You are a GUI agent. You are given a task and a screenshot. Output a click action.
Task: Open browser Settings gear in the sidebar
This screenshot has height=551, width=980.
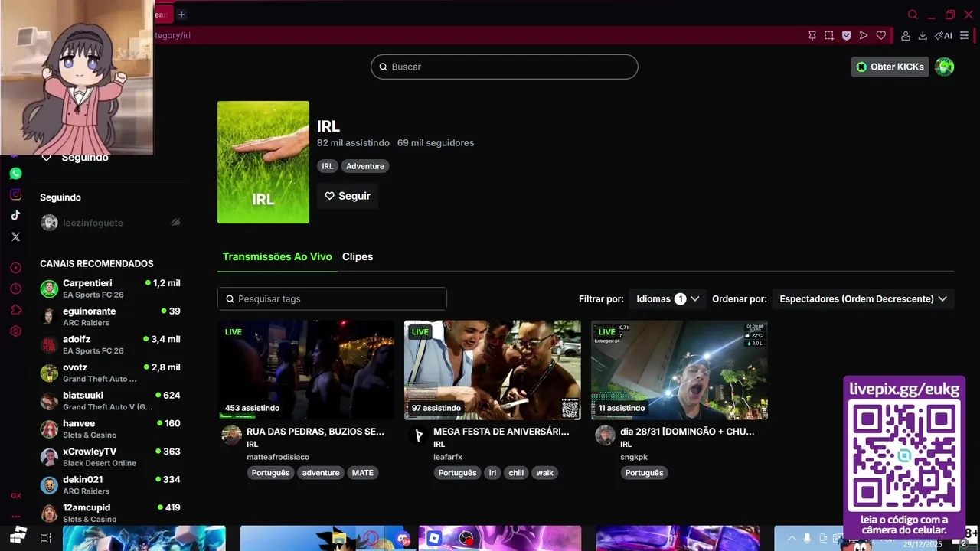point(15,331)
